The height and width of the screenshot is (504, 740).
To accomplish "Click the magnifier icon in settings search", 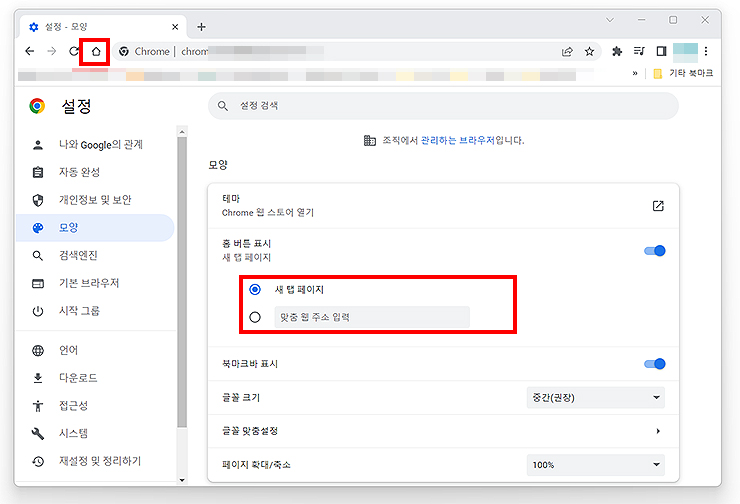I will (x=223, y=106).
